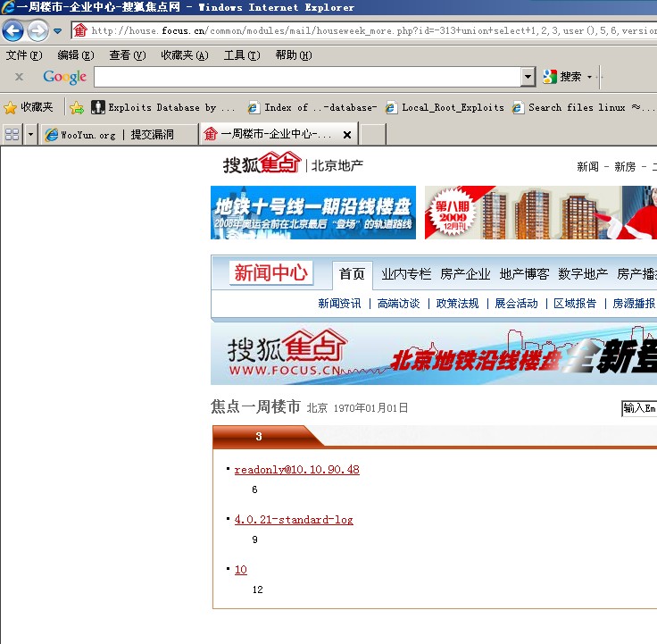Expand the tab list dropdown arrow
Image resolution: width=657 pixels, height=644 pixels.
pos(30,135)
